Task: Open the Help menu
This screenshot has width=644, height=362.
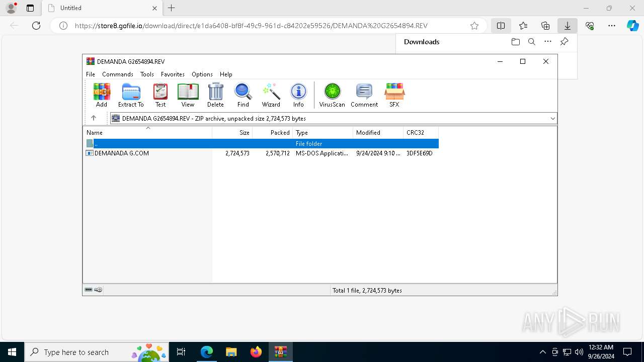Action: (226, 74)
